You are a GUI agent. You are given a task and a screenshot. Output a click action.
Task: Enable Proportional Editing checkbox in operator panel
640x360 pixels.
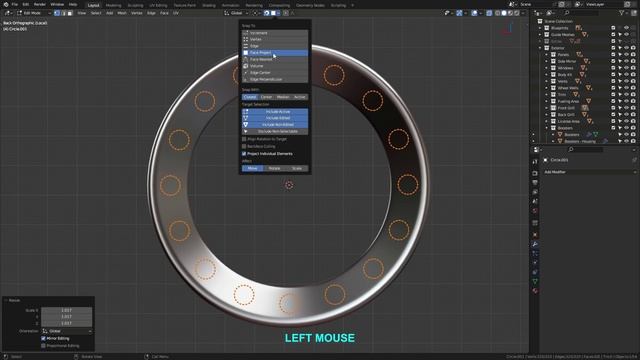coord(43,346)
